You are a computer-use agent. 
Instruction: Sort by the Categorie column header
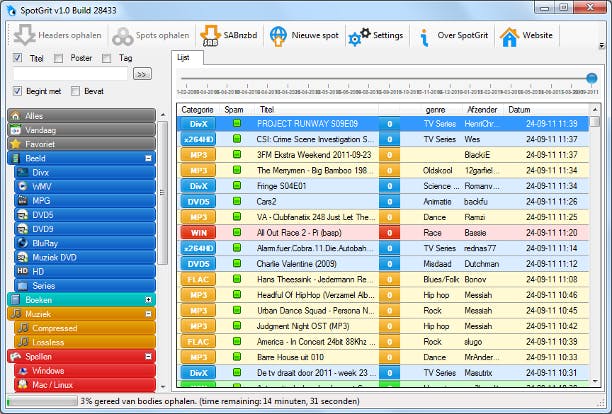click(198, 110)
